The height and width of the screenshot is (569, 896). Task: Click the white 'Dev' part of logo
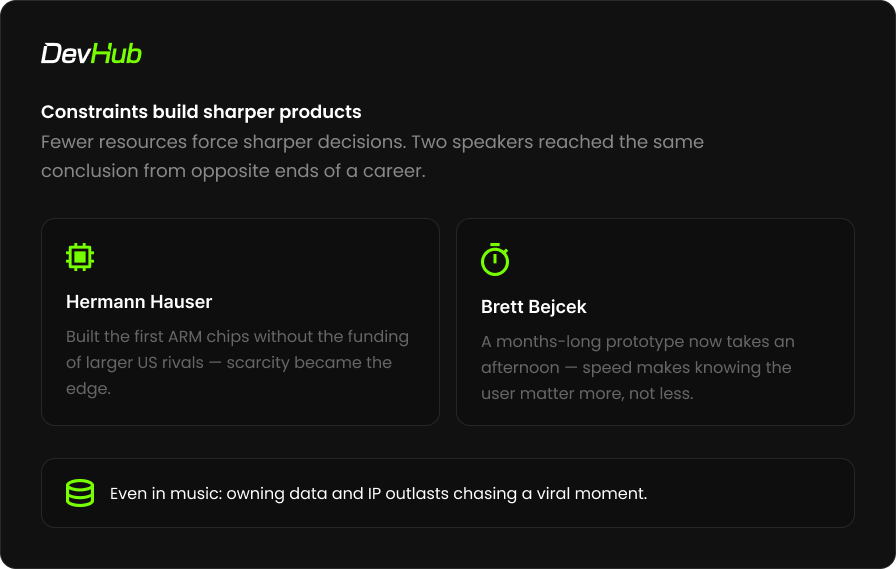point(66,54)
